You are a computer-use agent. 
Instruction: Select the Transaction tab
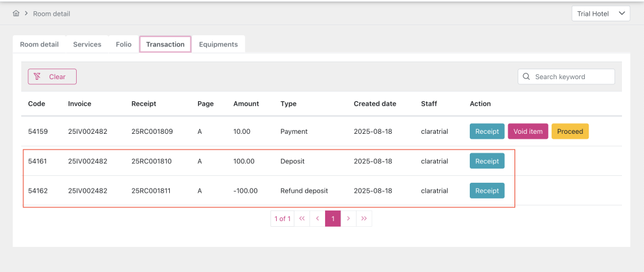tap(165, 45)
